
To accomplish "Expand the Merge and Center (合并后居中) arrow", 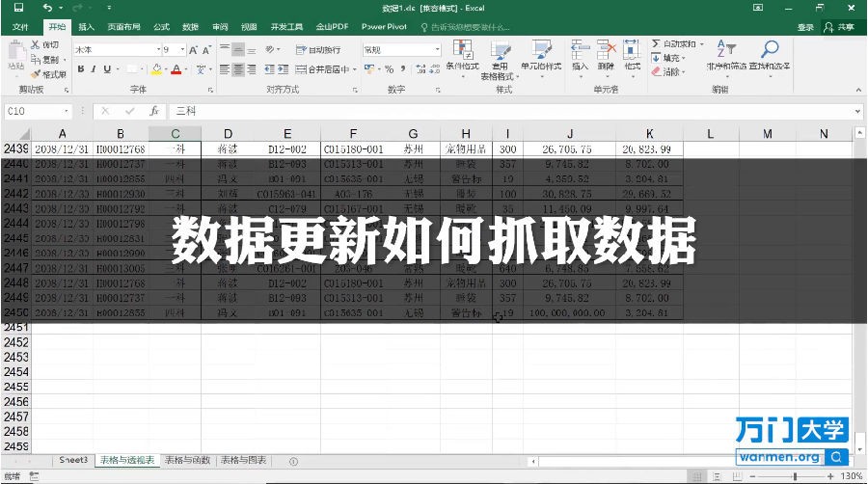I will [x=355, y=69].
